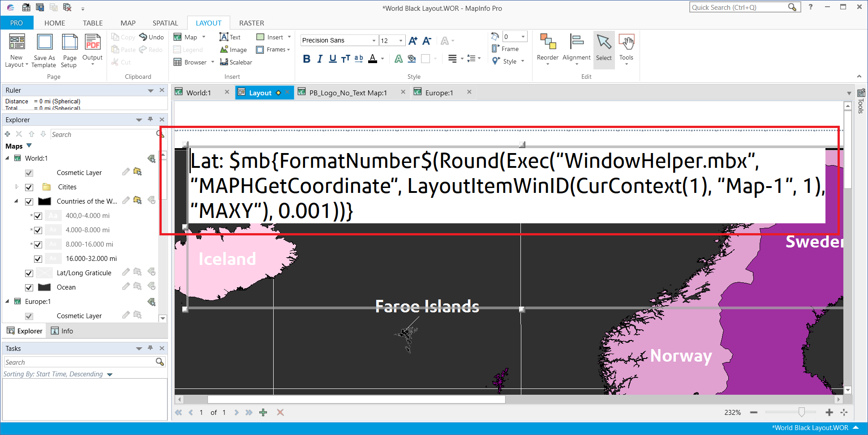Image resolution: width=868 pixels, height=435 pixels.
Task: Select the Text insert tool
Action: click(x=231, y=37)
